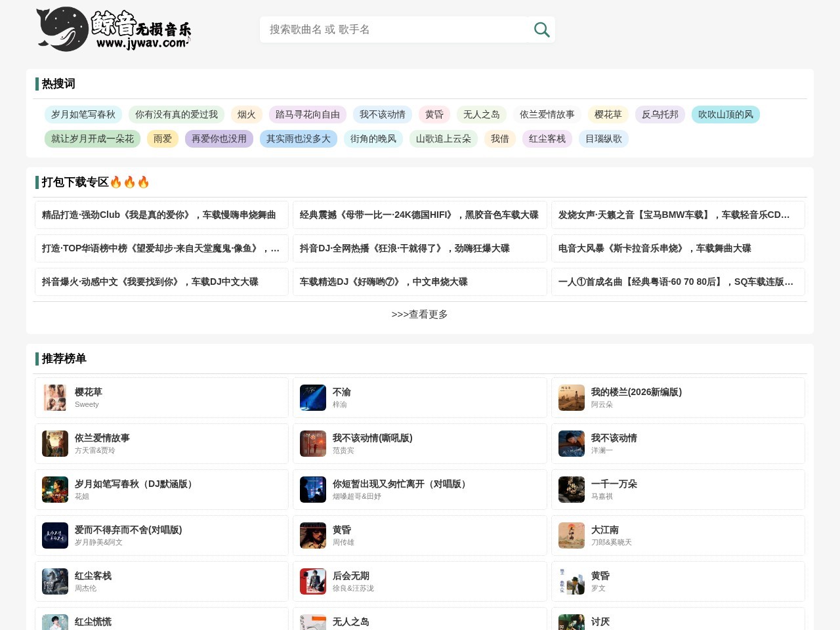Select hot search tag 山歌追上云朵
Viewport: 840px width, 630px height.
click(x=444, y=138)
